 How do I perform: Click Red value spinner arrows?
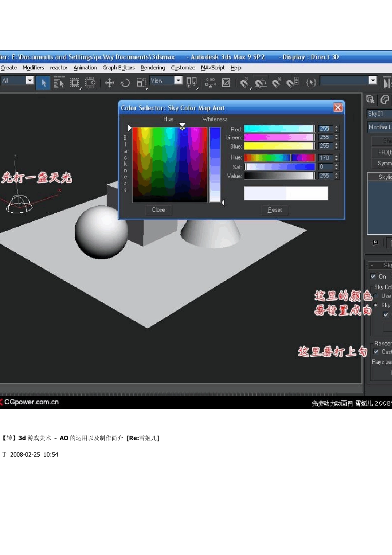(336, 128)
